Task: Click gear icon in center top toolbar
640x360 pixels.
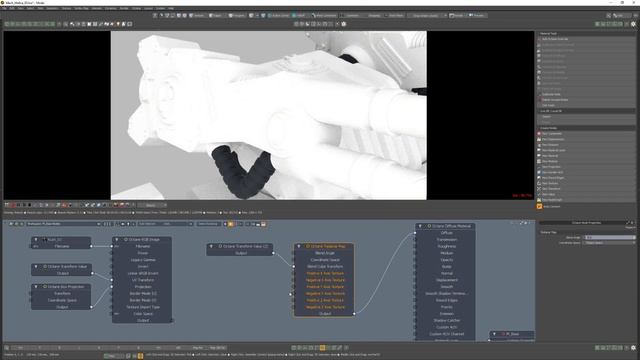Action: pos(344,24)
